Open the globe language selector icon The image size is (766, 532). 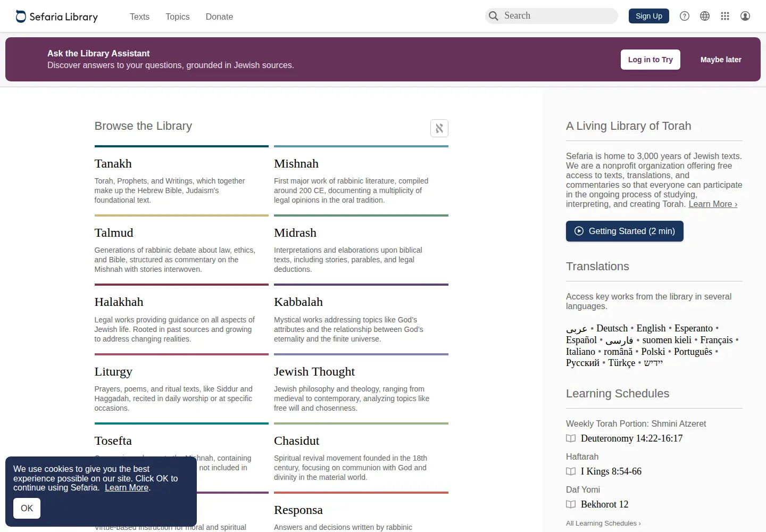[705, 16]
